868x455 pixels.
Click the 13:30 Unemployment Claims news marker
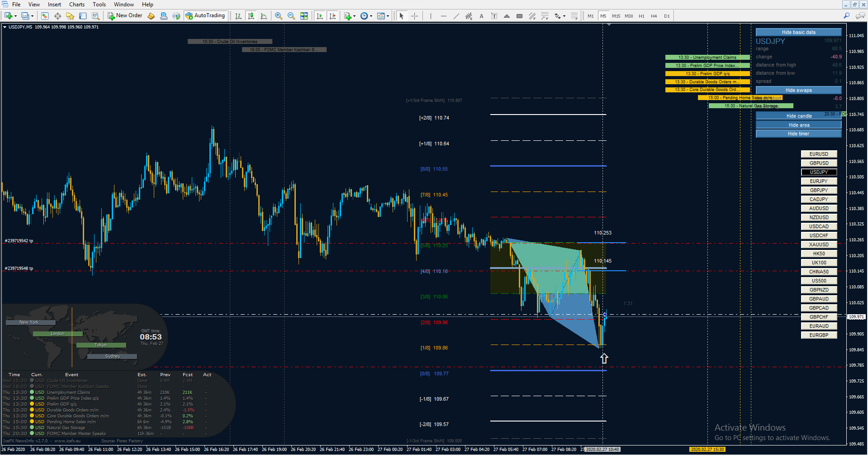click(707, 57)
